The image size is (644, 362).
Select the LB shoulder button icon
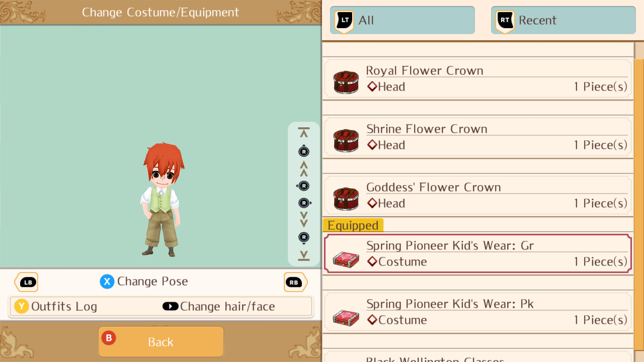26,282
